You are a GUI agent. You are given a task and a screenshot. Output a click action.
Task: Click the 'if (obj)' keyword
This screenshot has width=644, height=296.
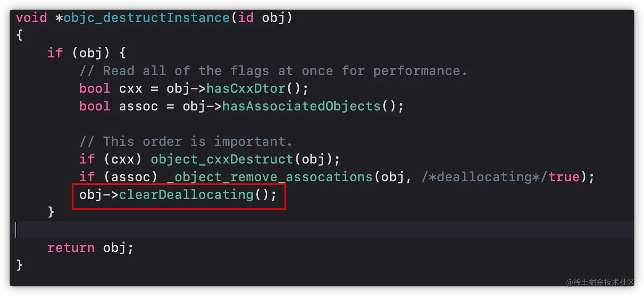(55, 53)
